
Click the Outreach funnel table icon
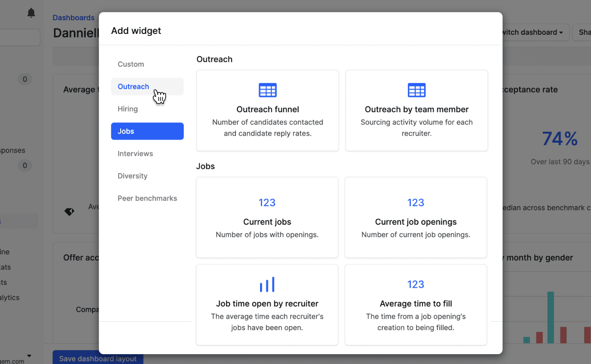[267, 91]
